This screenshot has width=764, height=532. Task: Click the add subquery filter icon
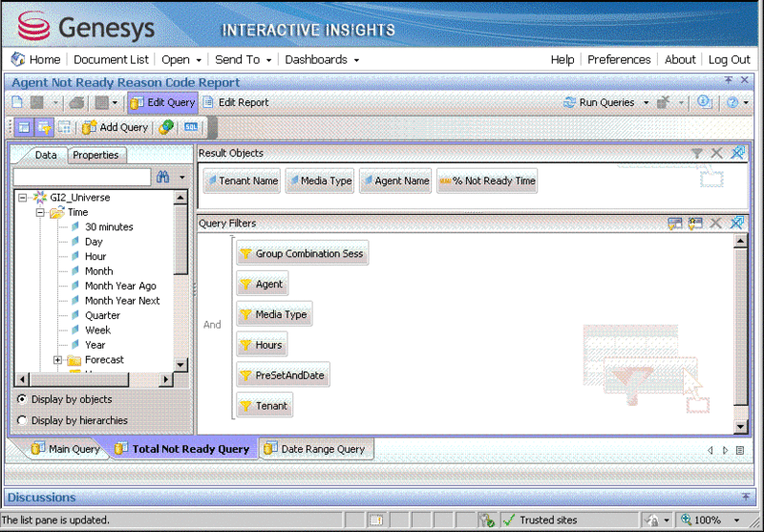coord(695,223)
